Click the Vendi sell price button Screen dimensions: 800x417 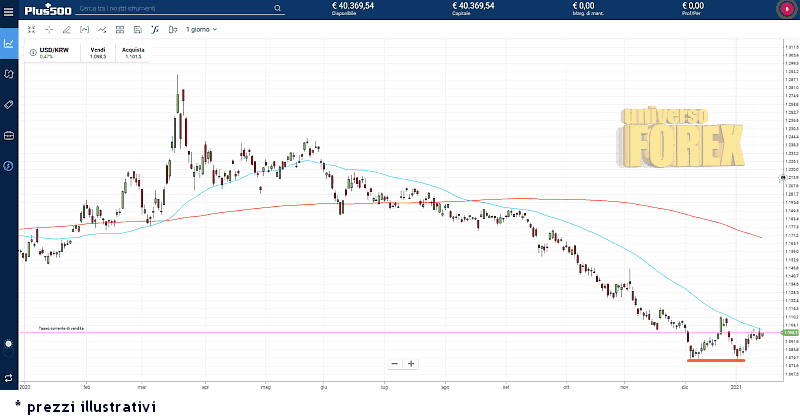tap(98, 52)
